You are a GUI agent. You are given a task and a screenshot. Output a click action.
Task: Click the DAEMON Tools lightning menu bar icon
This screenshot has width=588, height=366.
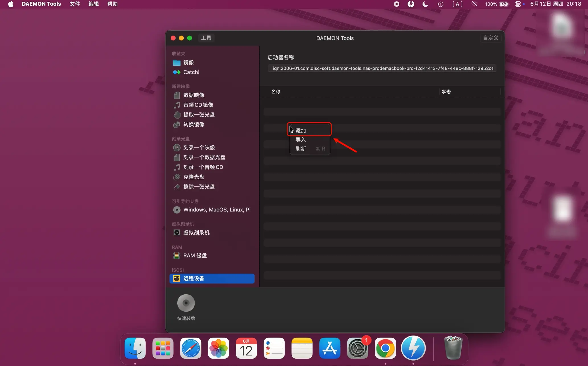(411, 4)
